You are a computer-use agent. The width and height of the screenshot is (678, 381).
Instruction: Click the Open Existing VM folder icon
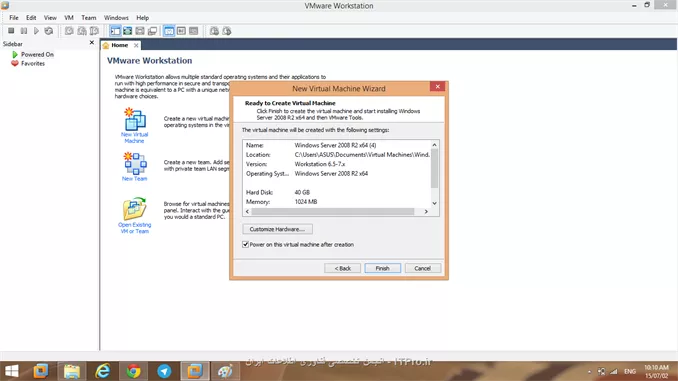[x=134, y=208]
